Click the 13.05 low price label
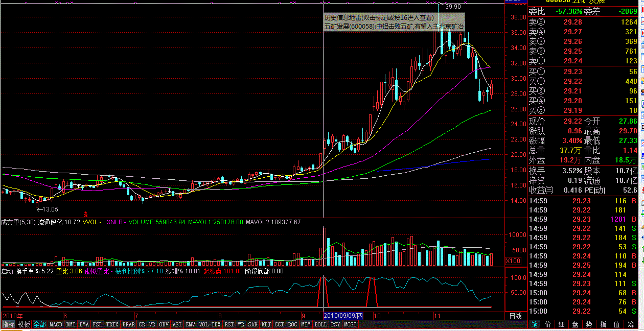The width and height of the screenshot is (644, 331). coord(50,209)
